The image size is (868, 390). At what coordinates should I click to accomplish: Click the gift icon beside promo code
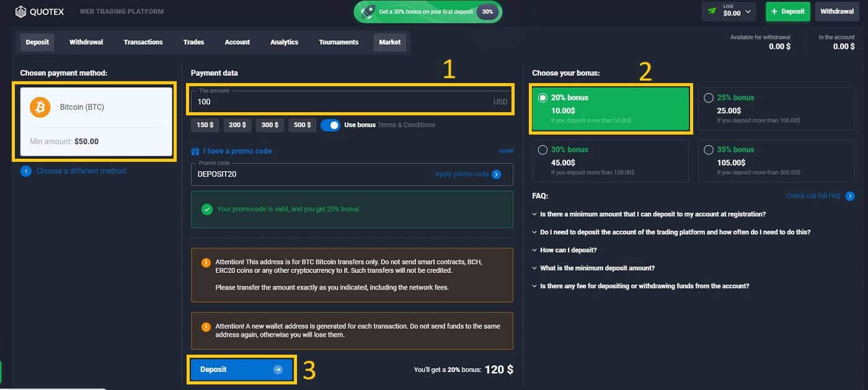point(194,151)
